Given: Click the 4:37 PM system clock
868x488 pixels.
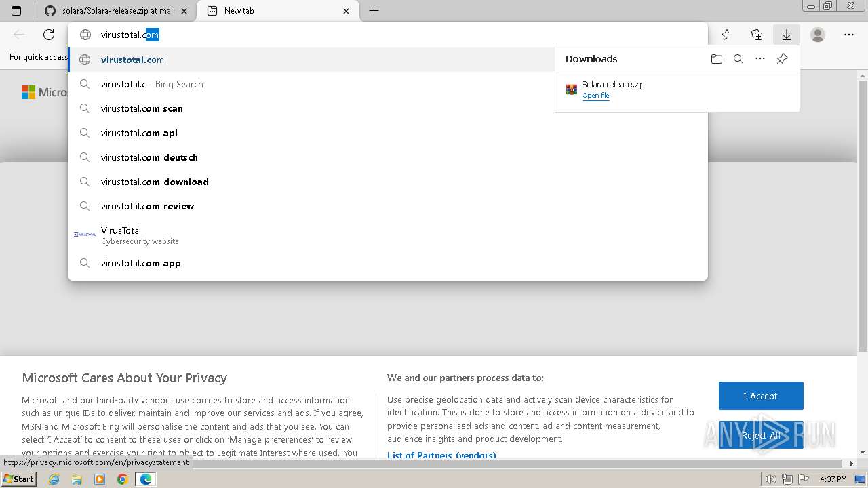Looking at the screenshot, I should point(833,479).
